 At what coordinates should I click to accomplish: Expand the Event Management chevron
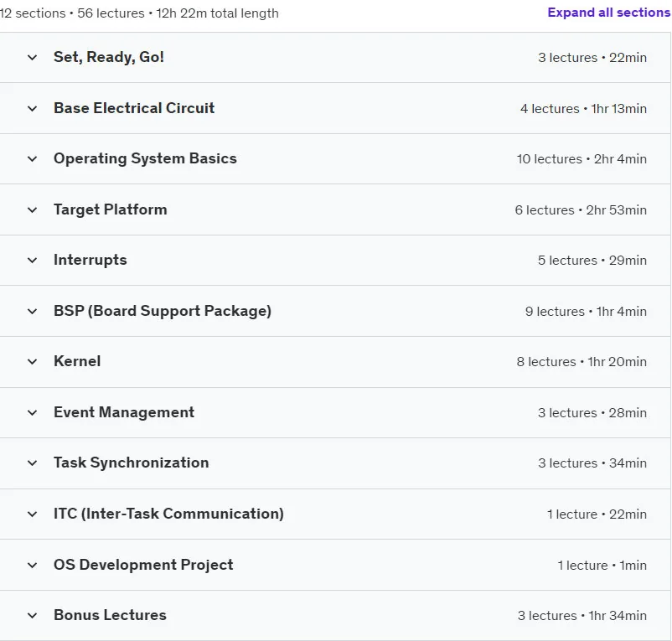click(32, 412)
